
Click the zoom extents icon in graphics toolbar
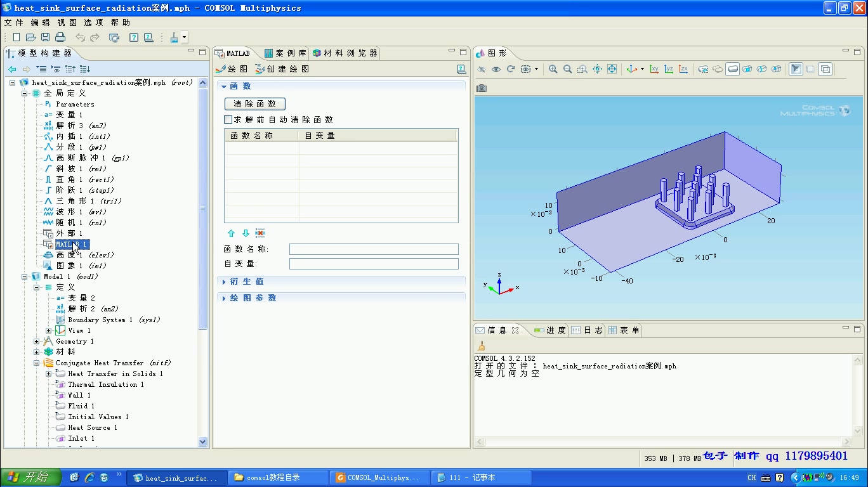point(612,69)
